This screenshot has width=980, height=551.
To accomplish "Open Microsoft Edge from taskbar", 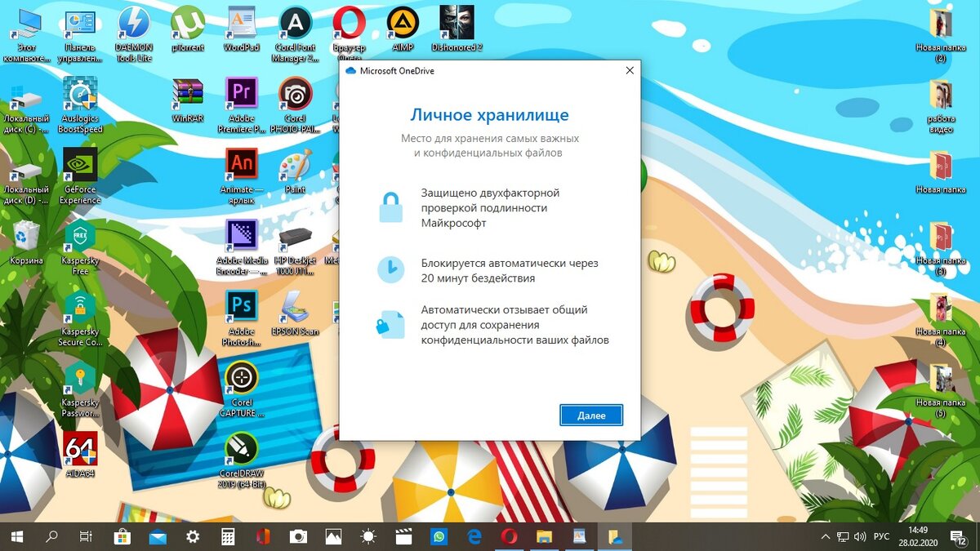I will (x=474, y=536).
